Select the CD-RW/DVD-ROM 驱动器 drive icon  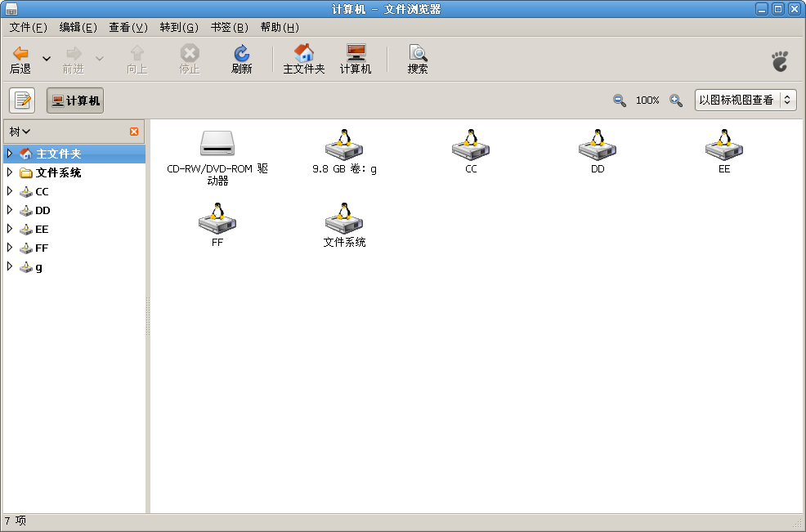(x=217, y=143)
